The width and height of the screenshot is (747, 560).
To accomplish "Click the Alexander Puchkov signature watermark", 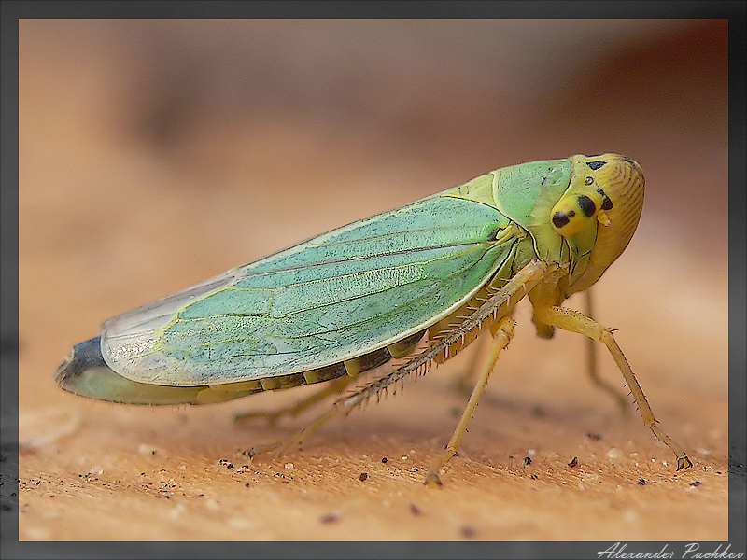I will point(669,550).
